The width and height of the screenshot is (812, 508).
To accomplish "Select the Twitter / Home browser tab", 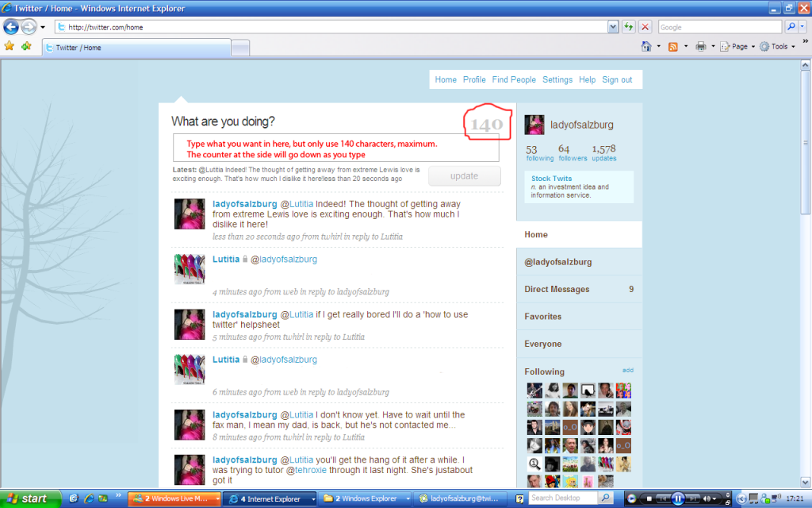I will click(x=136, y=48).
